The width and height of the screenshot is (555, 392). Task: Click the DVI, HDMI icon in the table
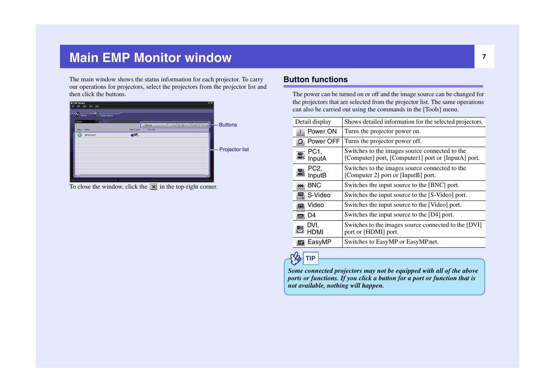(x=300, y=229)
